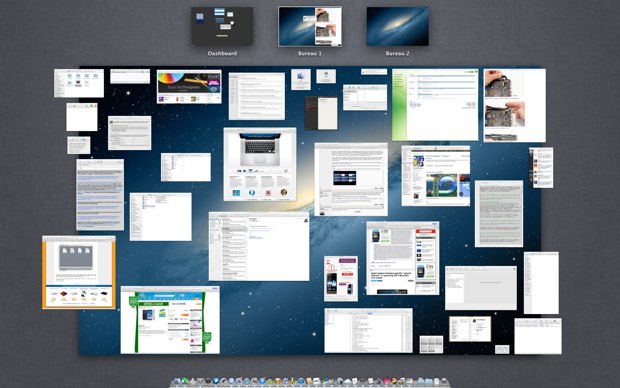Open the window showing the pink smartphone ad

(341, 278)
